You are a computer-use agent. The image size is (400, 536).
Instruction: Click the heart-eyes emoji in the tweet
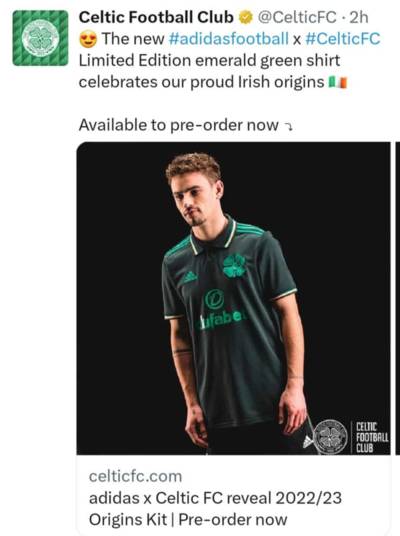(88, 39)
